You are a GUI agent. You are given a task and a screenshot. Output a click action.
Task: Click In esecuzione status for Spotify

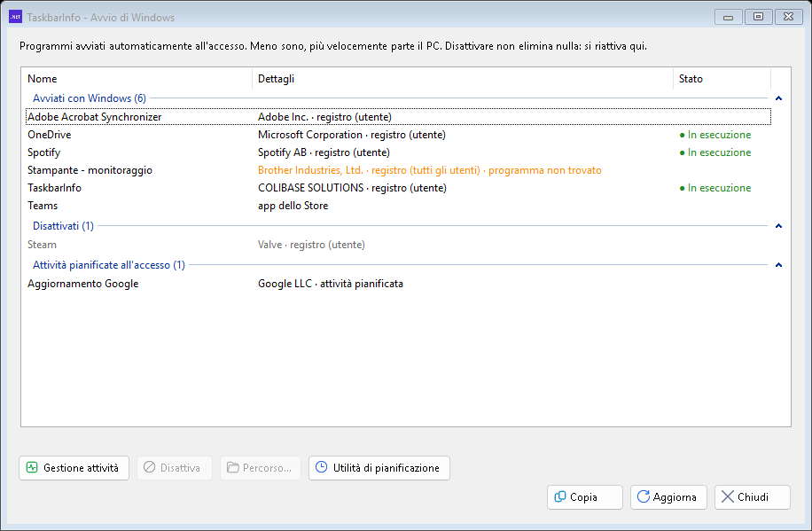click(715, 152)
